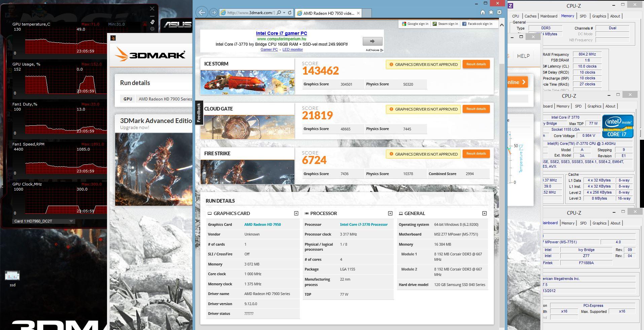This screenshot has width=644, height=330.
Task: Select the ssd desktop icon
Action: click(12, 279)
